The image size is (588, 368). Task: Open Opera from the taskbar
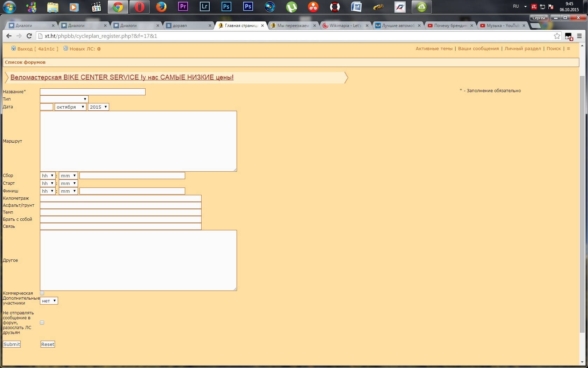click(139, 7)
